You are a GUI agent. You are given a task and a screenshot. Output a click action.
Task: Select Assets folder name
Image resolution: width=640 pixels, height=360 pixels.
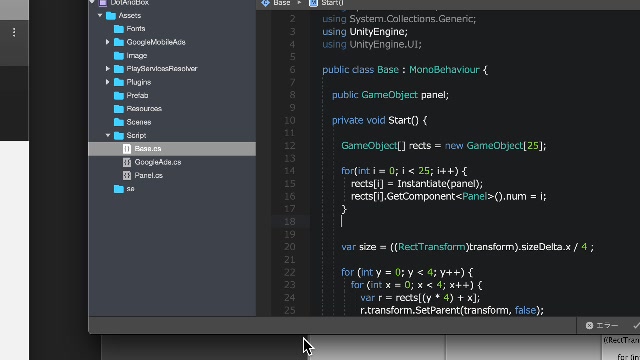click(x=130, y=16)
